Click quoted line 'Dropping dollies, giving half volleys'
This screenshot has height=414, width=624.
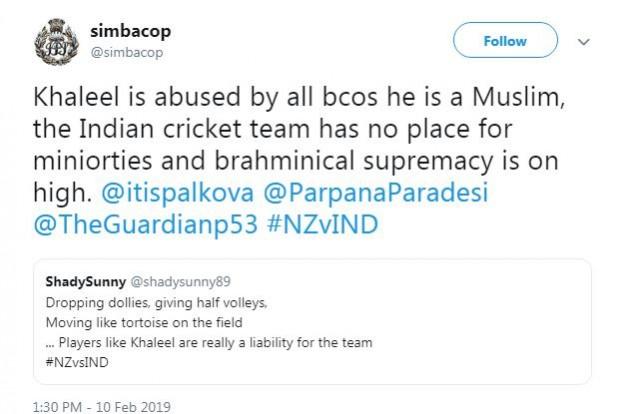(x=156, y=303)
